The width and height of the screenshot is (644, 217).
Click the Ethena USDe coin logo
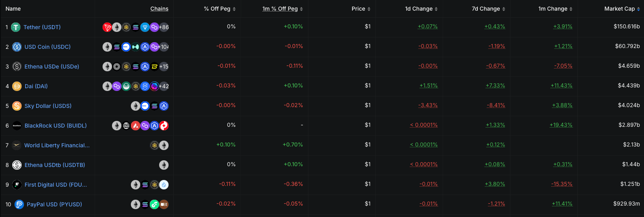tap(17, 67)
